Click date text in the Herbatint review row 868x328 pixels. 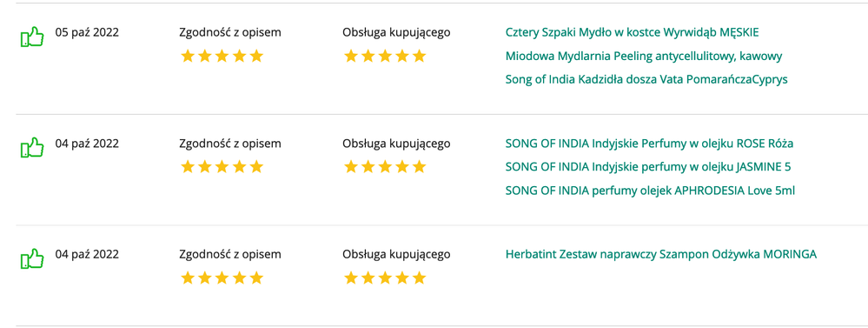click(x=87, y=254)
